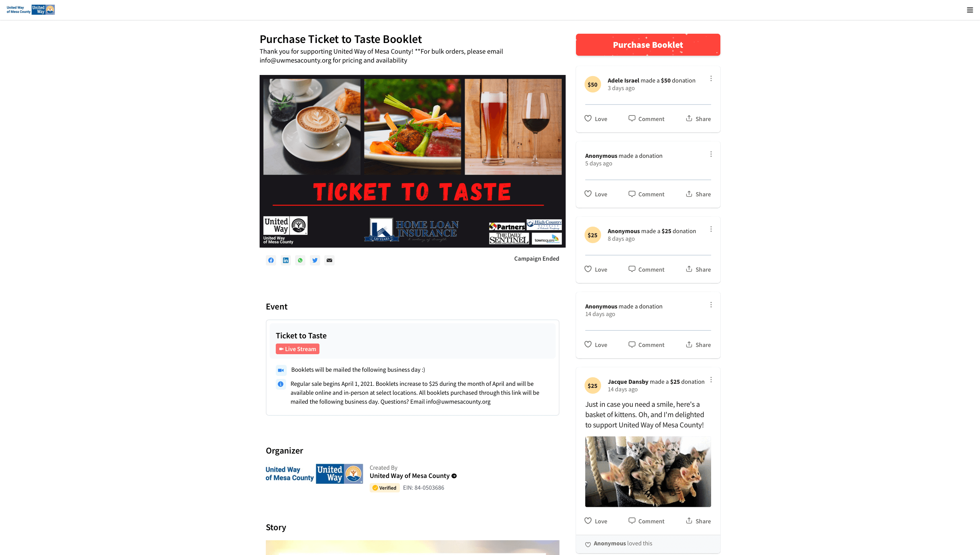
Task: Click United Way of Mesa County header logo
Action: coord(31,10)
